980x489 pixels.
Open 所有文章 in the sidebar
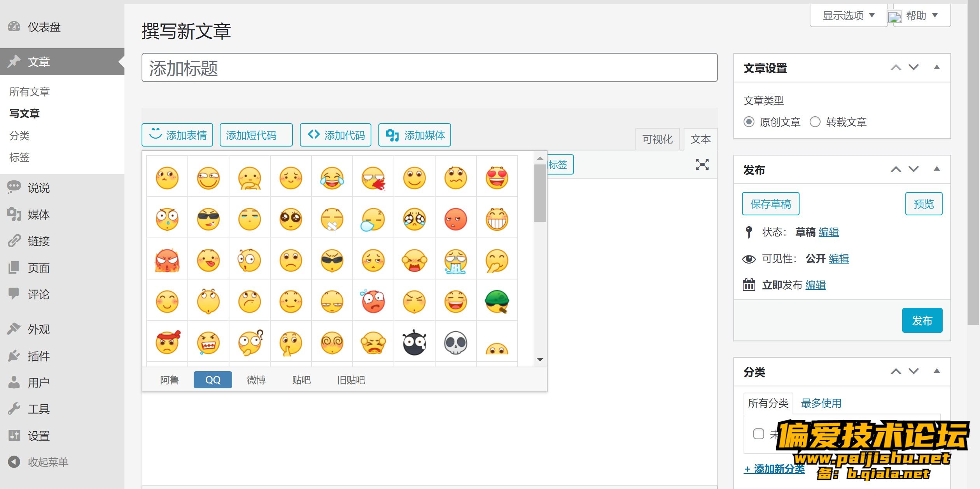pyautogui.click(x=29, y=92)
